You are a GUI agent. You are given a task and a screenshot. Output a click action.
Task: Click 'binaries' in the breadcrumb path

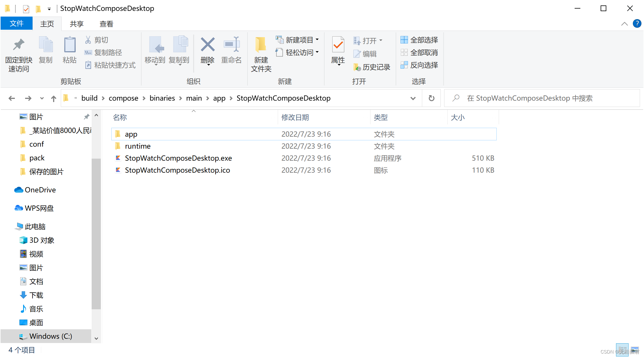pos(162,98)
